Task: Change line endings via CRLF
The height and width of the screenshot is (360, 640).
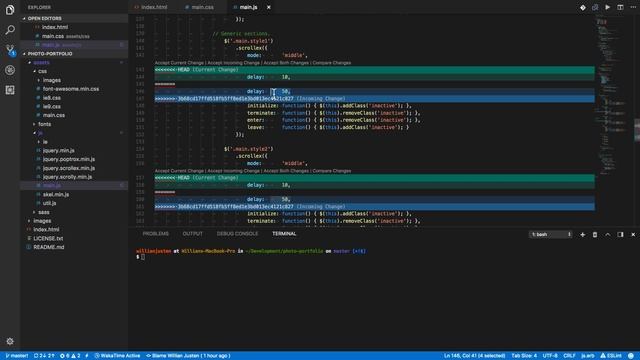Action: 569,356
